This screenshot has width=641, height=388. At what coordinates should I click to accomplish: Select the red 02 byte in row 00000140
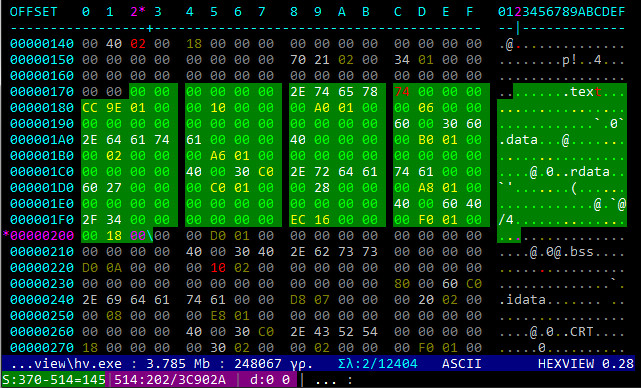(x=138, y=44)
